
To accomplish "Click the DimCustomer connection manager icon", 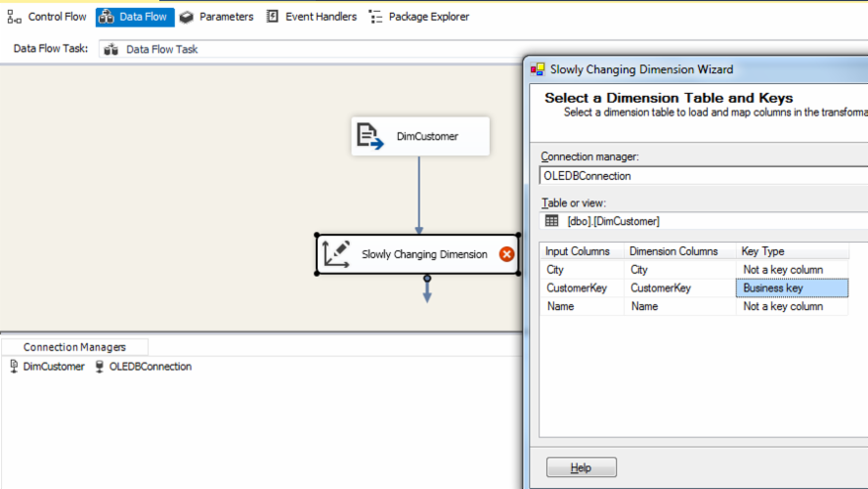I will (14, 367).
